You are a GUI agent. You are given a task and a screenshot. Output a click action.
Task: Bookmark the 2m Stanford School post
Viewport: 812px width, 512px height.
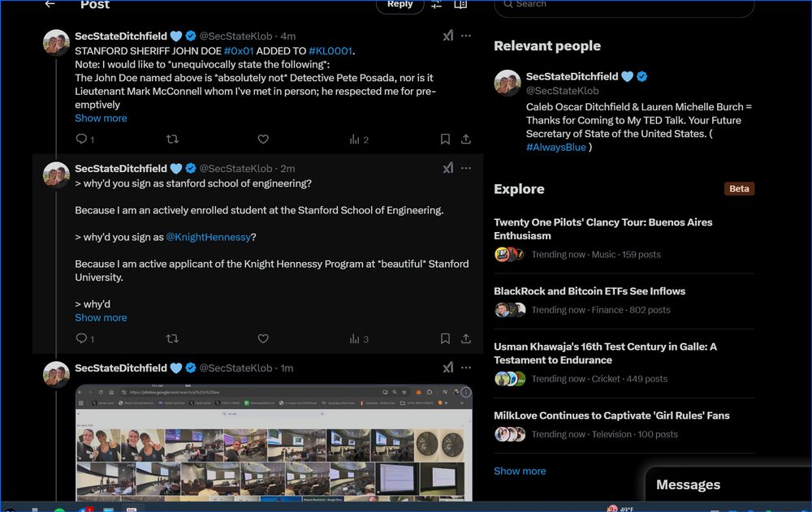[x=445, y=338]
